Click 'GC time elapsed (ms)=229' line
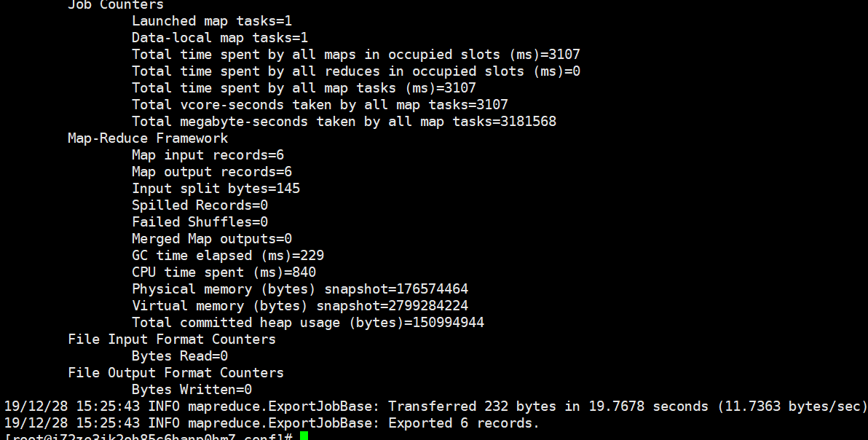The height and width of the screenshot is (440, 868). 227,256
